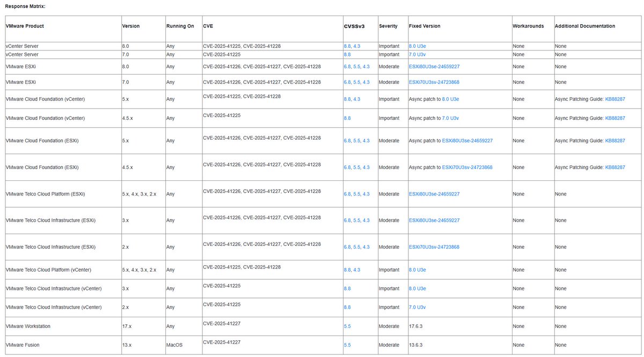
Task: Click CVE-2025-41227 in the VMware Workstation row
Action: point(222,323)
